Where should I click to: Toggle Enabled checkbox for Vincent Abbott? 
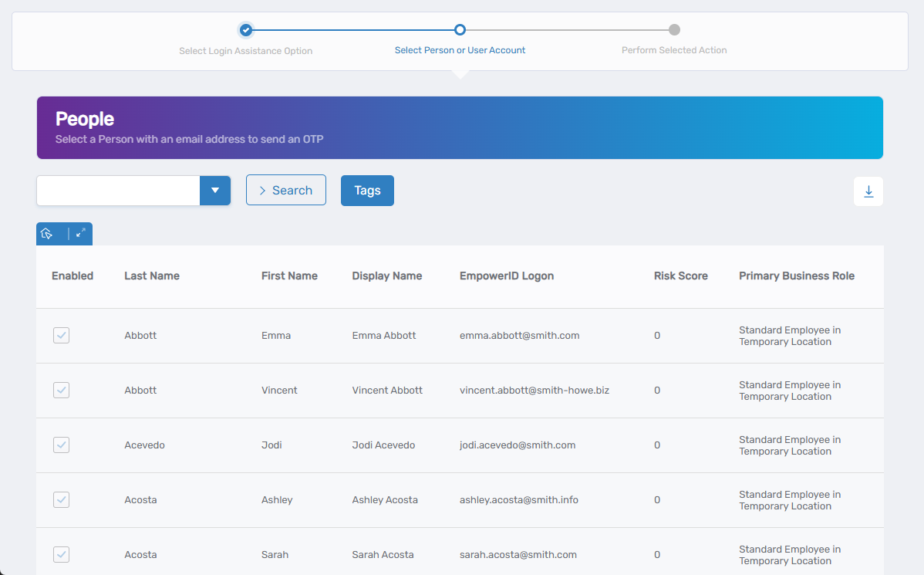[62, 391]
